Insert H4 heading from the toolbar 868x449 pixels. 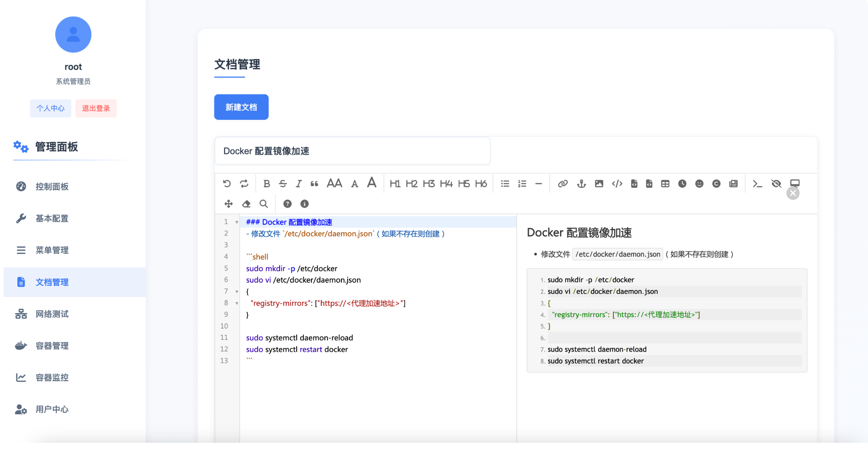[x=446, y=183]
